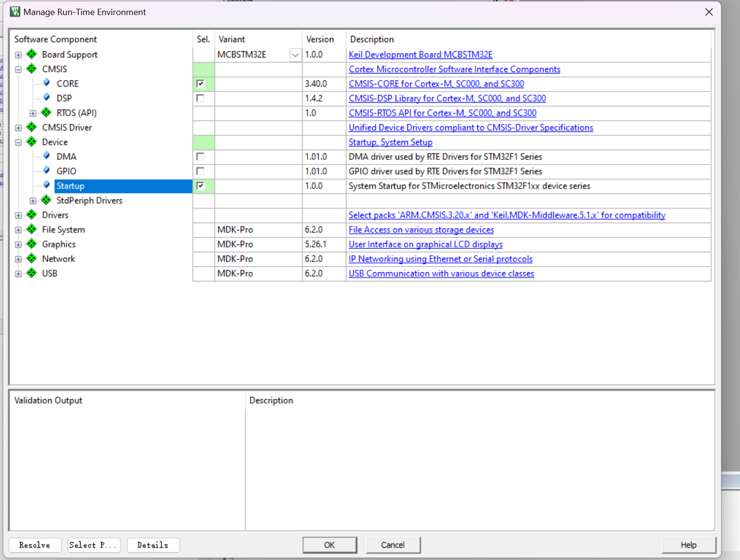Uncheck the CMSIS CORE checkbox
Screen dimensions: 740x560
click(x=200, y=84)
